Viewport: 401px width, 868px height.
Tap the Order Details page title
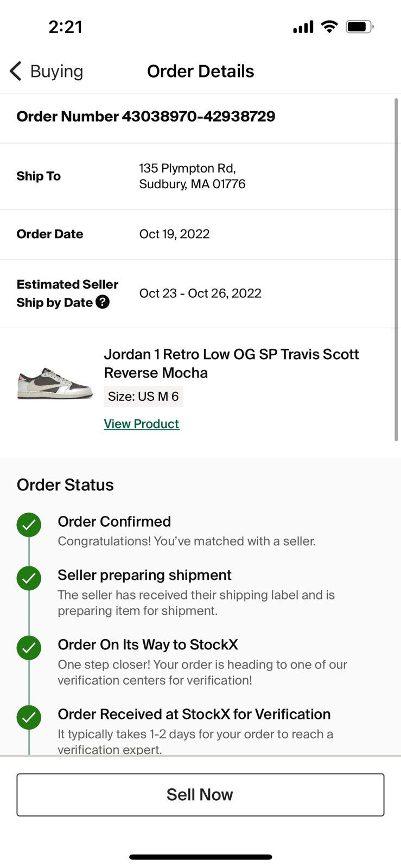click(200, 71)
